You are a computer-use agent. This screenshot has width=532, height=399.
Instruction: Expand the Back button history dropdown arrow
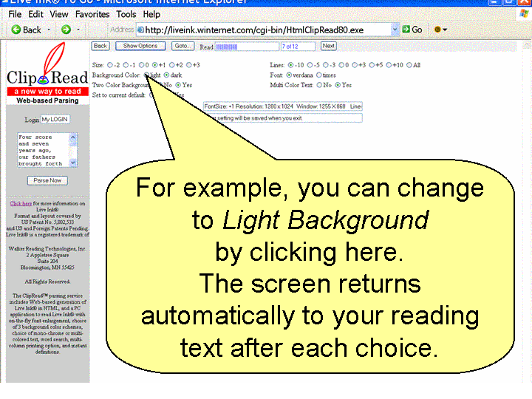tap(50, 30)
